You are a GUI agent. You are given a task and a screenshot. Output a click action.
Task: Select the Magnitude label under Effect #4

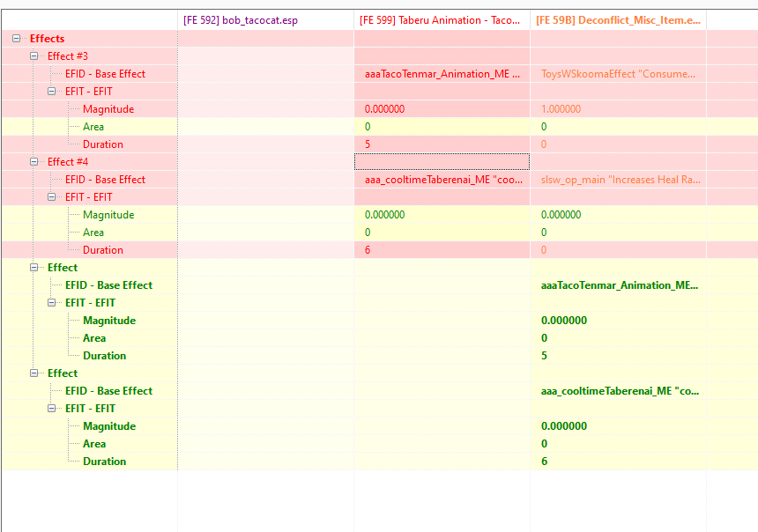pyautogui.click(x=108, y=215)
